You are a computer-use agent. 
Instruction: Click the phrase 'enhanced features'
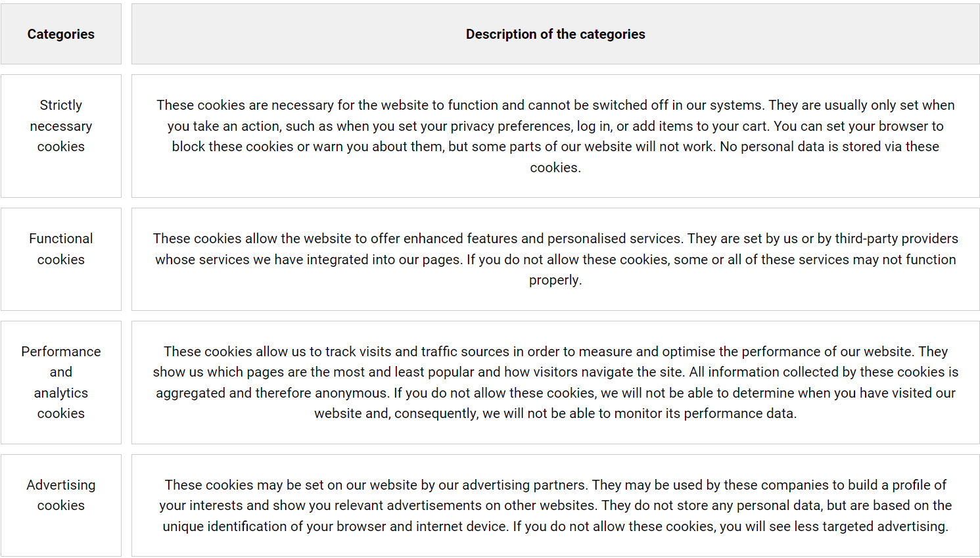[460, 239]
